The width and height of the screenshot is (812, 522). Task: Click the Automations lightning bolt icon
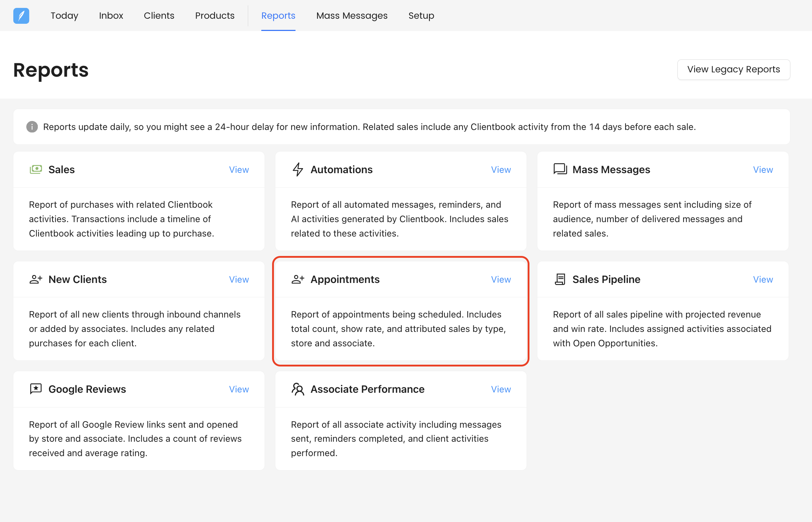click(298, 169)
